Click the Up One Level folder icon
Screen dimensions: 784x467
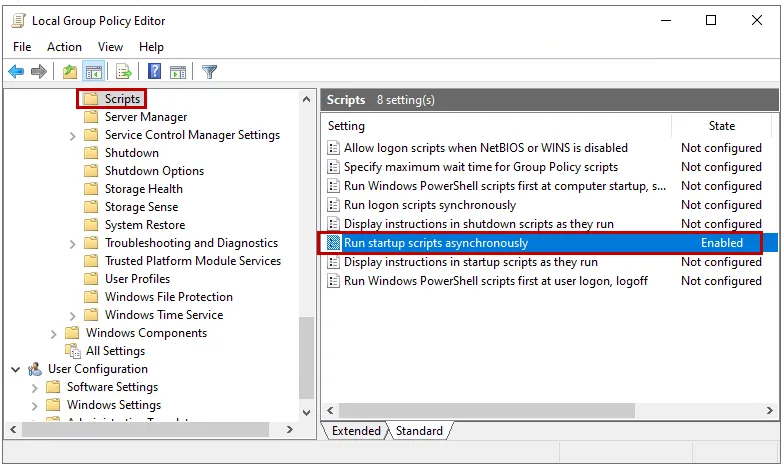click(69, 72)
